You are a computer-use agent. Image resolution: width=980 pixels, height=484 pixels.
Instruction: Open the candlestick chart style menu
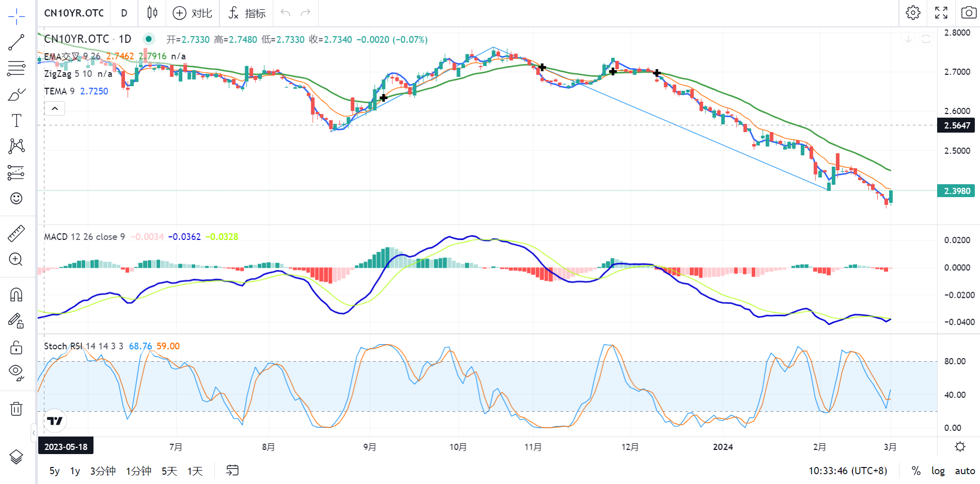click(x=152, y=13)
